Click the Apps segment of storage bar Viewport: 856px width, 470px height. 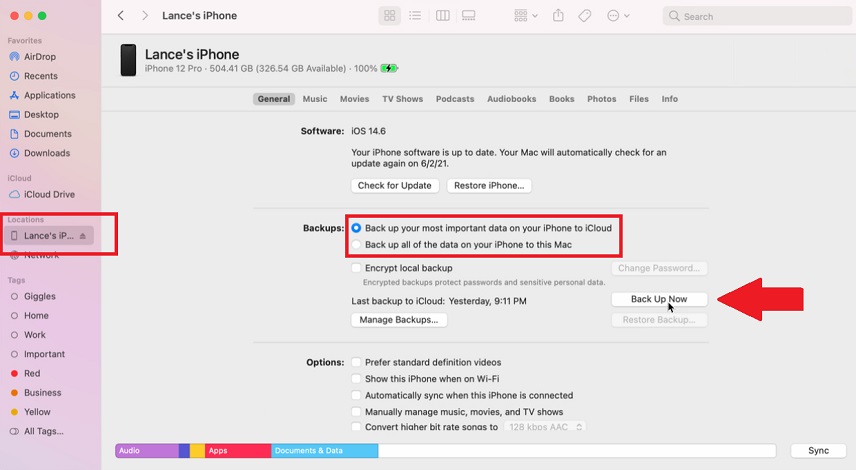tap(238, 450)
